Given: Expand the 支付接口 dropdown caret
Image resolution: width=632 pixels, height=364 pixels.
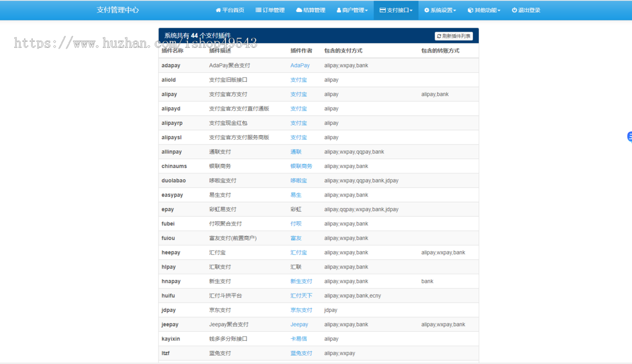Looking at the screenshot, I should click(x=411, y=11).
